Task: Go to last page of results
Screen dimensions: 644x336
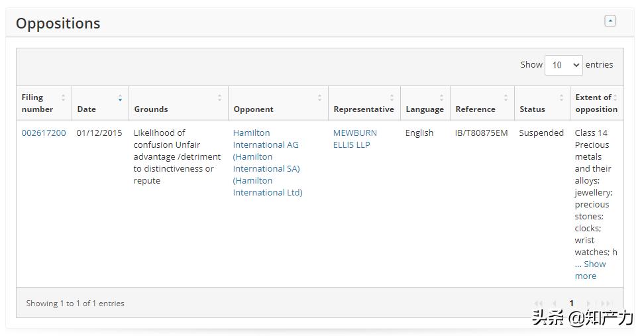Action: tap(604, 304)
